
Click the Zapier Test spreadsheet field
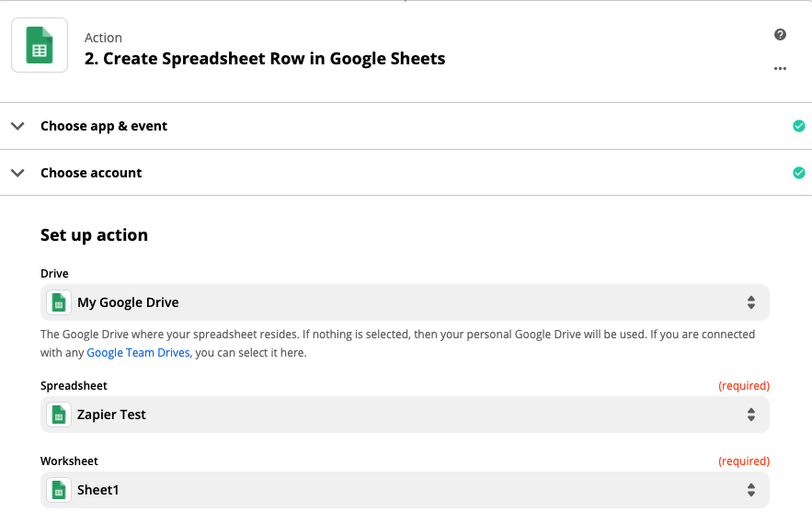[x=405, y=415]
